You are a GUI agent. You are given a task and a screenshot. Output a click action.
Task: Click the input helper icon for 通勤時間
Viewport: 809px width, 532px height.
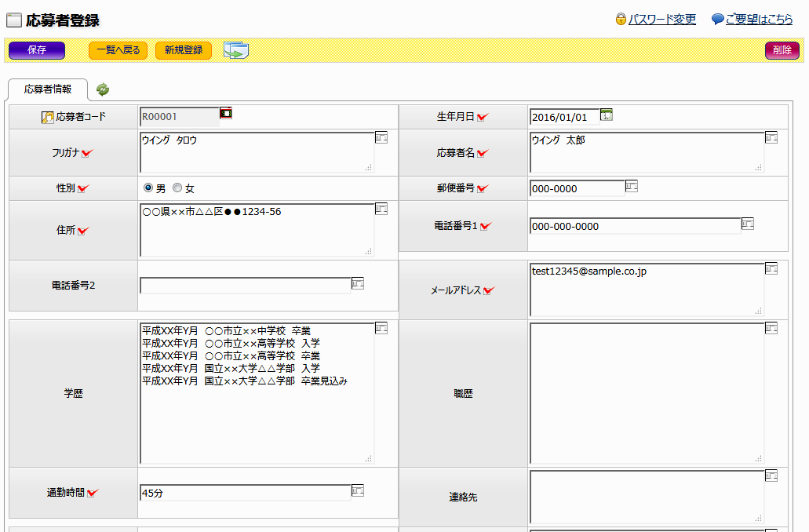[358, 491]
